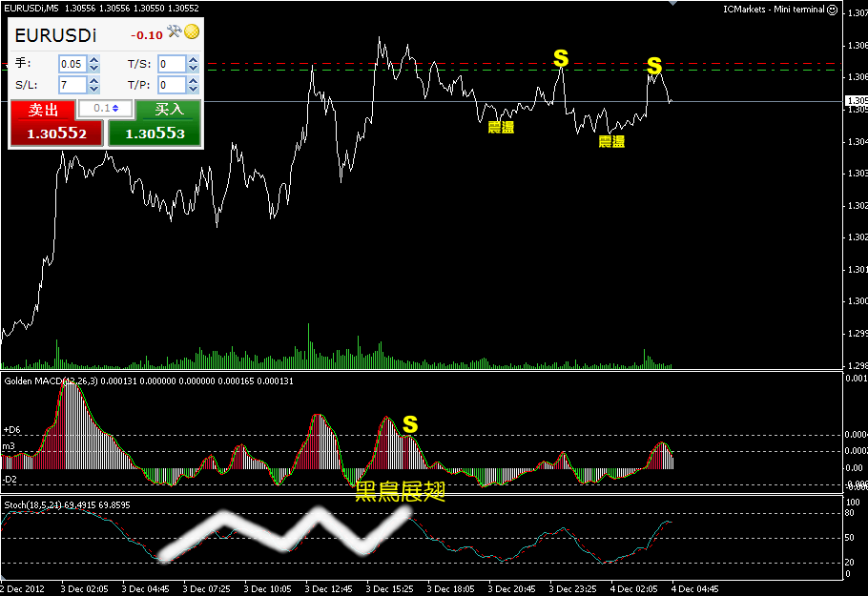Click the 3 Dec 12:45 time label

[x=328, y=588]
